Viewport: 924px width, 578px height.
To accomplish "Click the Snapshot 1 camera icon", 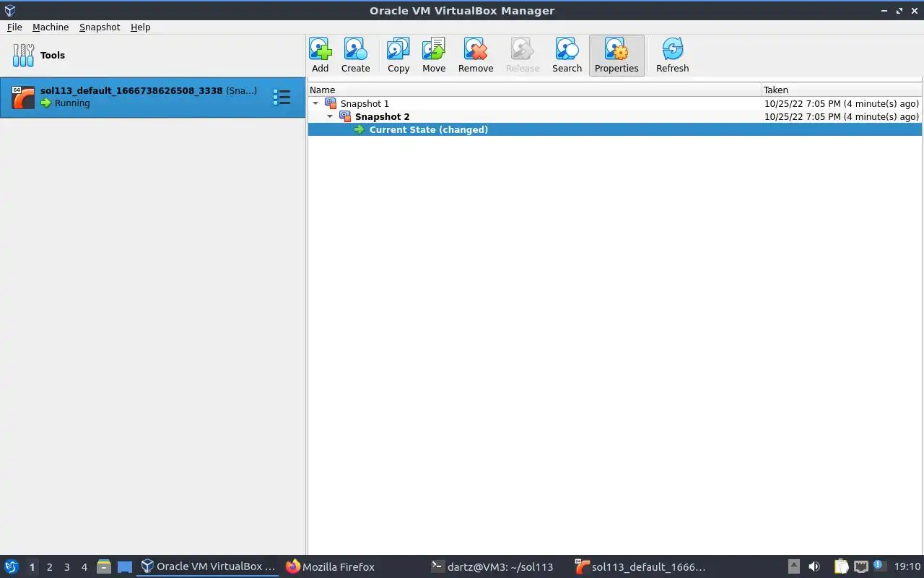I will (331, 103).
